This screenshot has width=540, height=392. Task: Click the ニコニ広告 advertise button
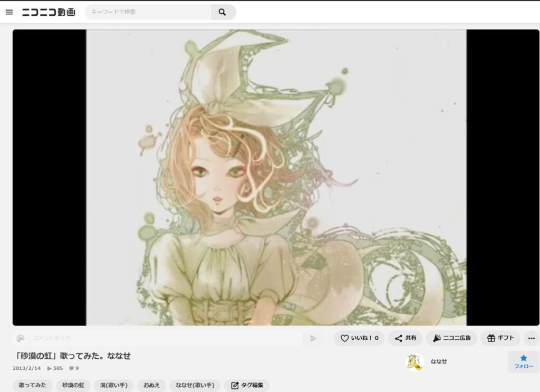pos(451,338)
